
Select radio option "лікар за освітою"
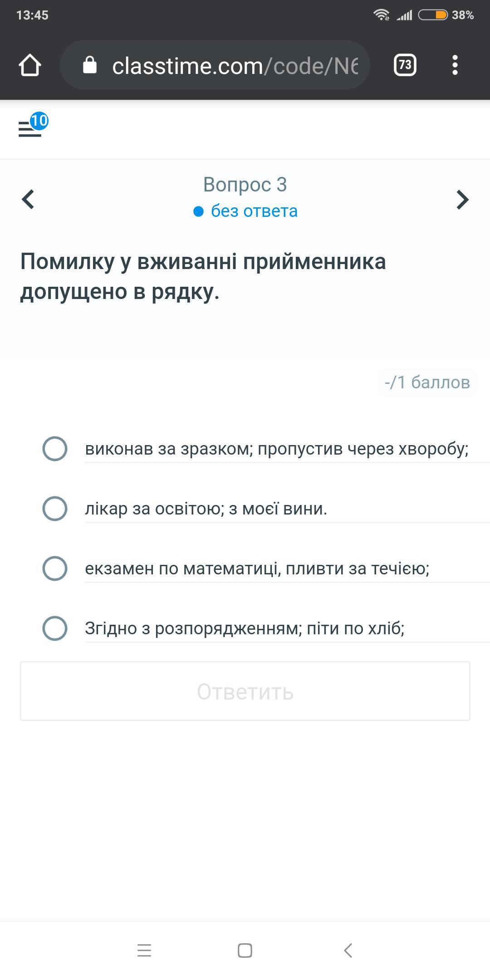[x=55, y=508]
